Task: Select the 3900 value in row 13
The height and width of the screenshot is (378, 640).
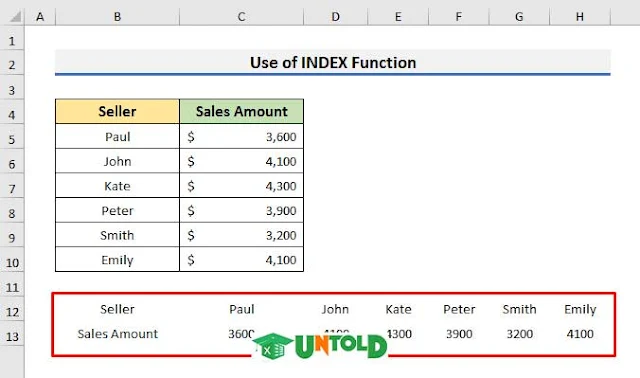Action: pos(459,334)
